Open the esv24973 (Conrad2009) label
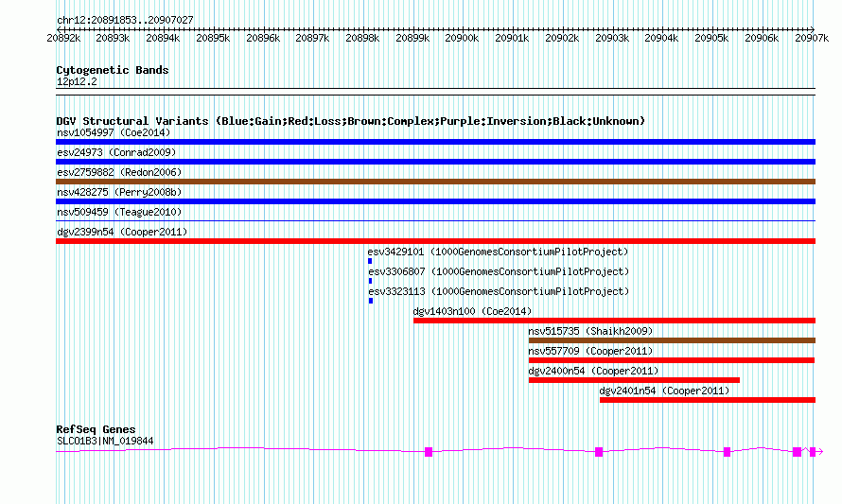Image resolution: width=842 pixels, height=504 pixels. (116, 152)
